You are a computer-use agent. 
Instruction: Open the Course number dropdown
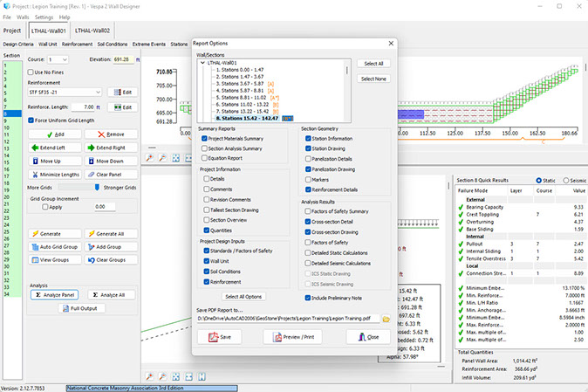tap(61, 59)
